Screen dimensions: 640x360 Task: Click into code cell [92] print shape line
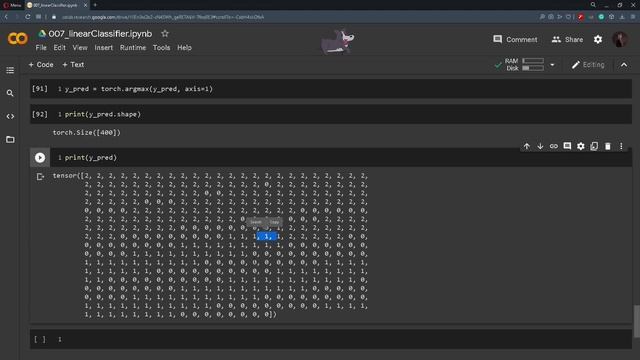(102, 114)
